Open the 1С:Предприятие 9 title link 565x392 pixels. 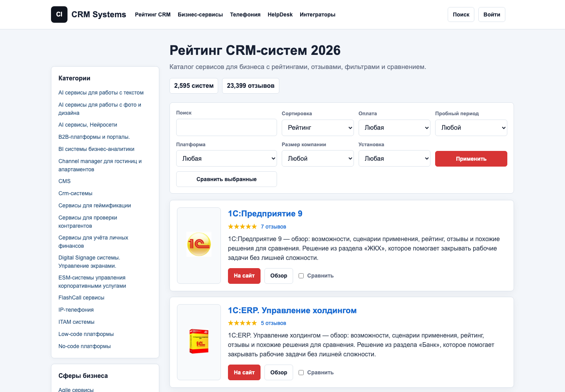(265, 214)
